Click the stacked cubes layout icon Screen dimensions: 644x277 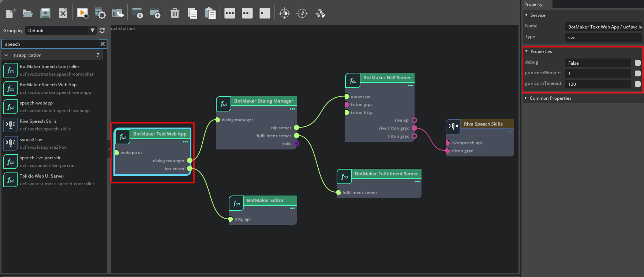tap(320, 14)
